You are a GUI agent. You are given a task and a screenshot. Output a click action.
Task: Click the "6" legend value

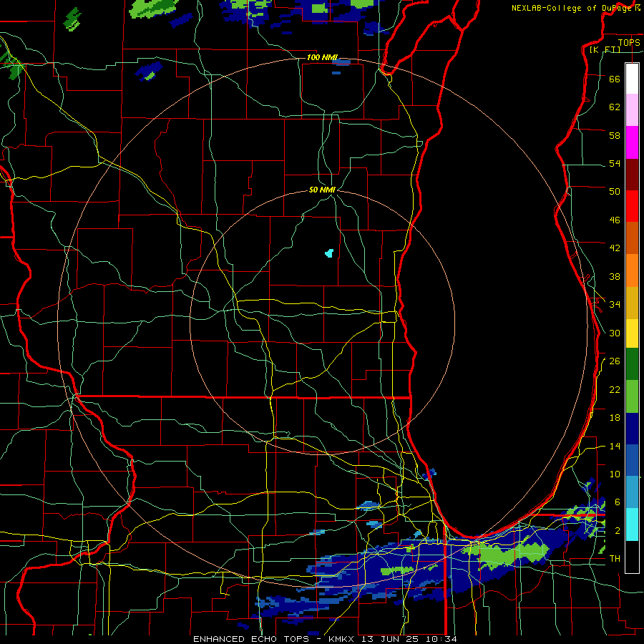coord(618,502)
